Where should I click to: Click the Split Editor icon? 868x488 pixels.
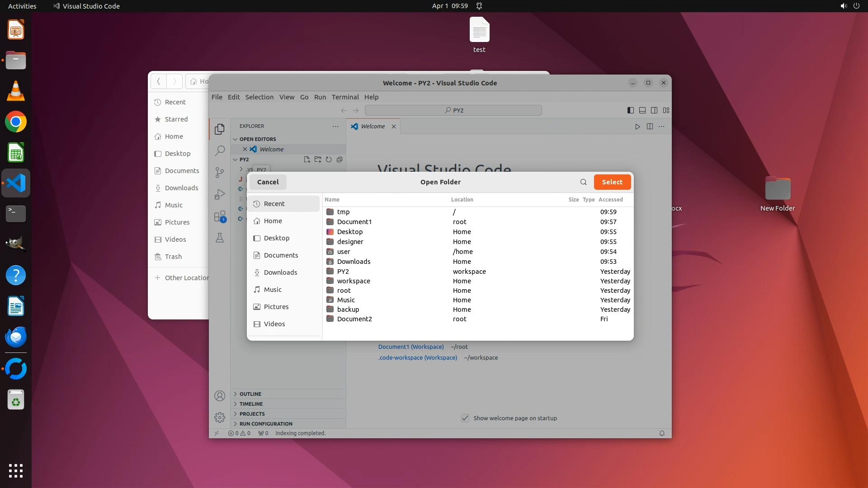pos(650,127)
